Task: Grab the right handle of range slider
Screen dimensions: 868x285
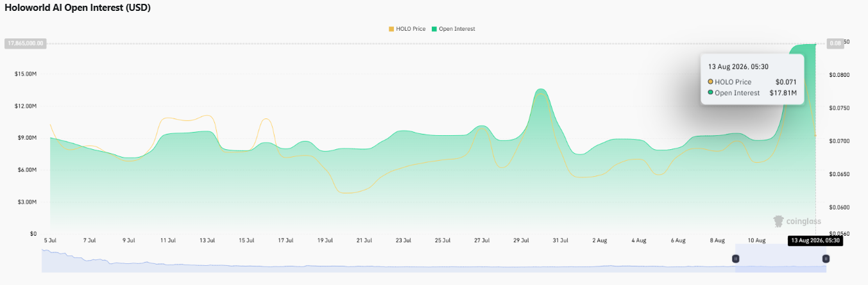Action: [x=826, y=259]
